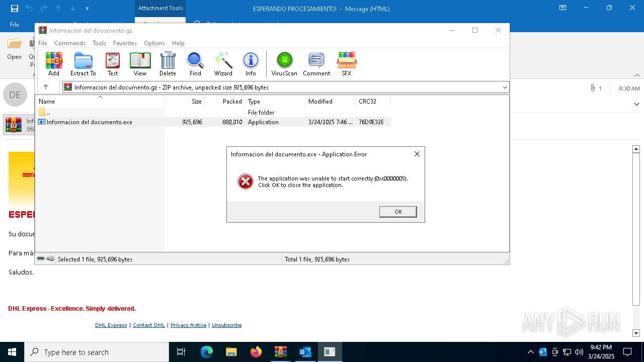Undo in Outlook quick access toolbar

[29, 8]
